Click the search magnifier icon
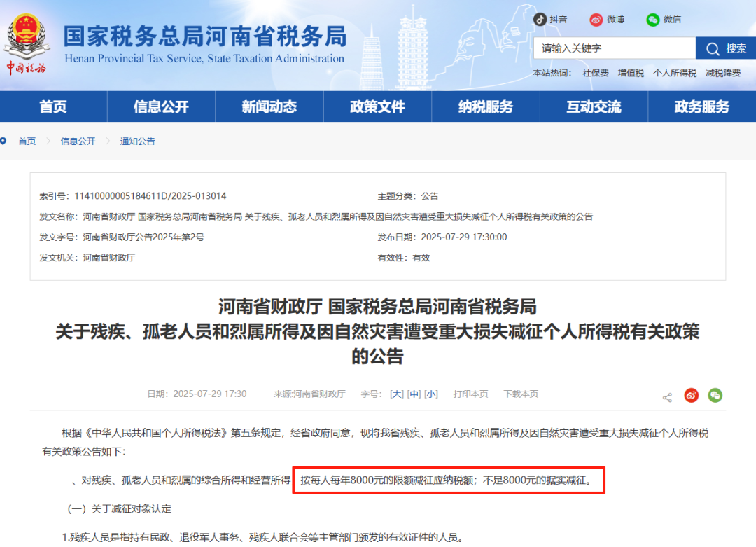Screen dimensions: 756x547 (x=712, y=48)
